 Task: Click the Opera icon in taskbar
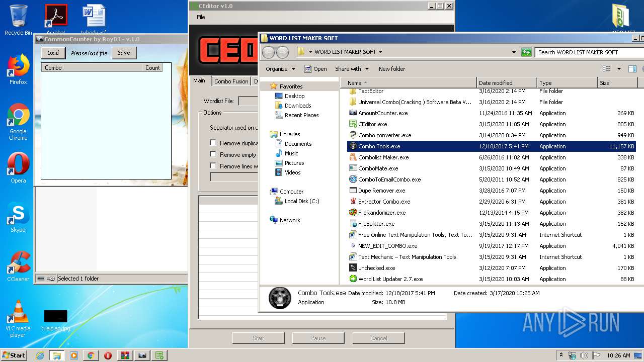108,355
